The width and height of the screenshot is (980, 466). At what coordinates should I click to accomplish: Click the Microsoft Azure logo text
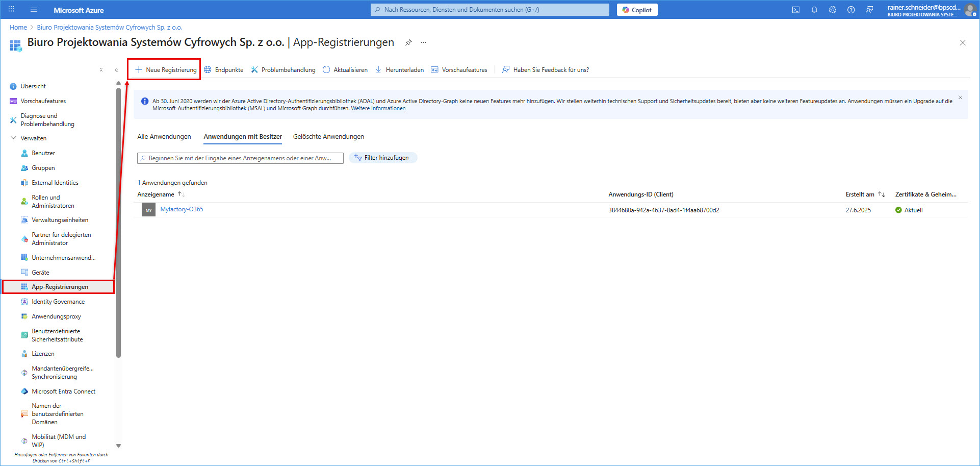tap(79, 10)
